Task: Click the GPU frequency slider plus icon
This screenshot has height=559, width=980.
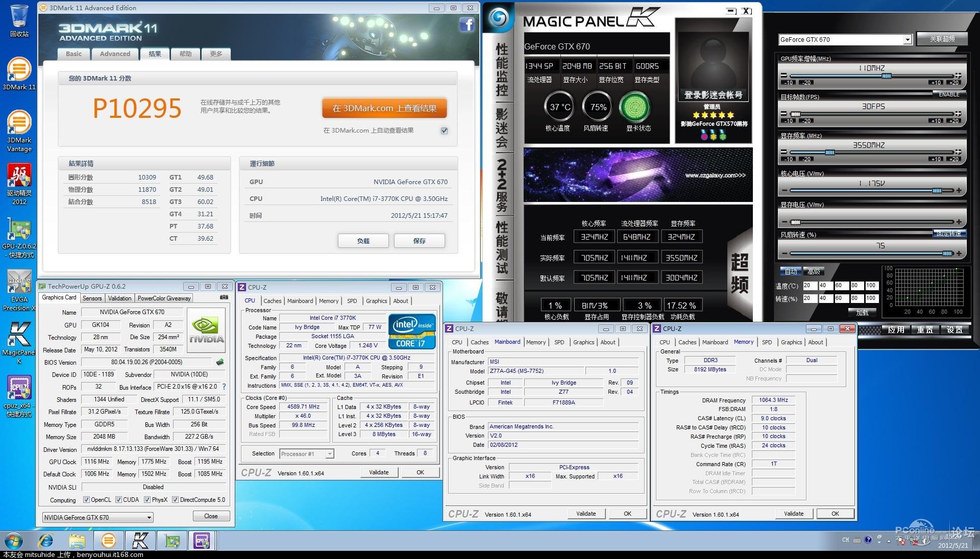Action: [958, 75]
